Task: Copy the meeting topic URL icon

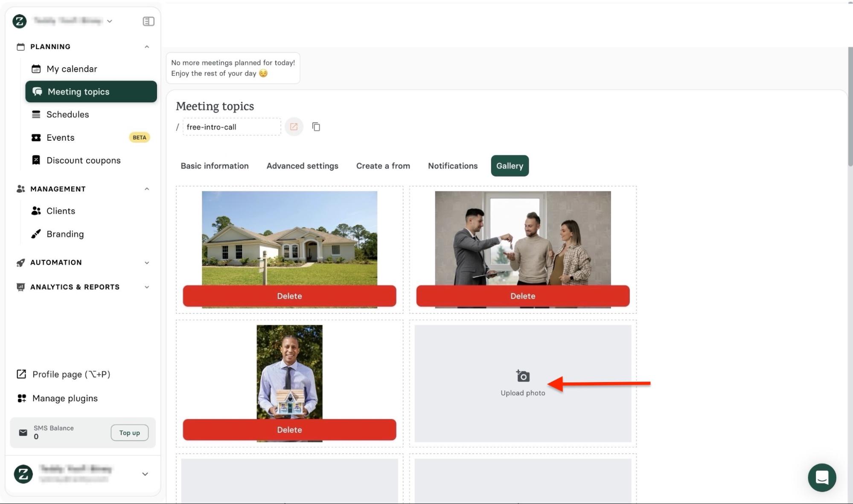Action: [x=316, y=127]
